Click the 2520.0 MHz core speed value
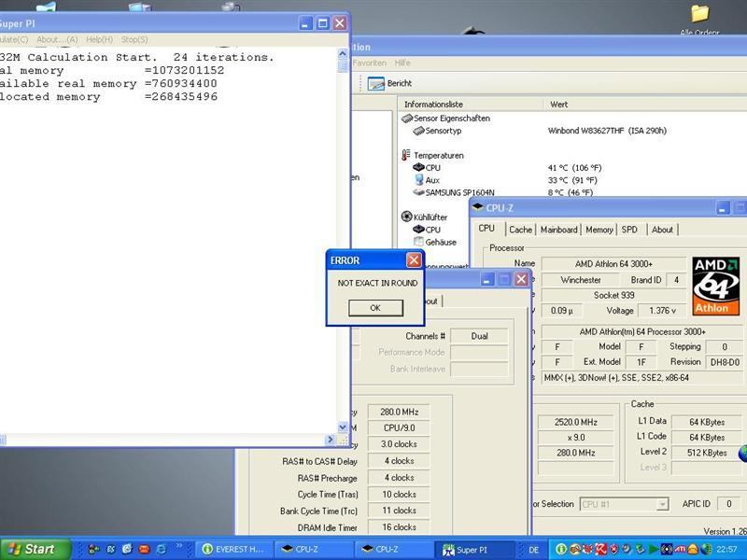Image resolution: width=747 pixels, height=560 pixels. 575,422
